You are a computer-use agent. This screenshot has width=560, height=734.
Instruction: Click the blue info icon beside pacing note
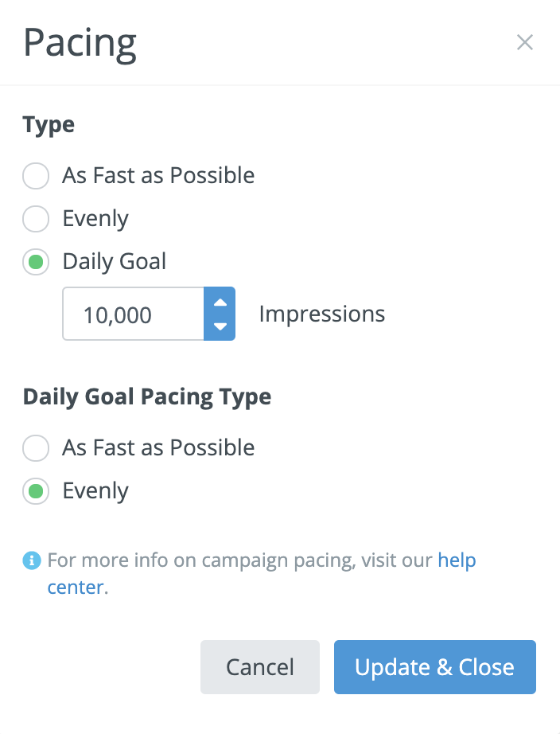(31, 560)
